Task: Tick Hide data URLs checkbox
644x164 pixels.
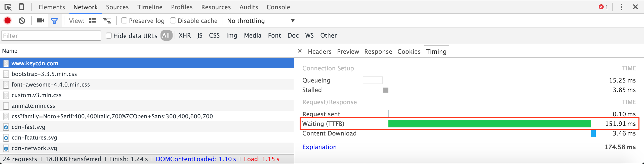Action: (109, 36)
